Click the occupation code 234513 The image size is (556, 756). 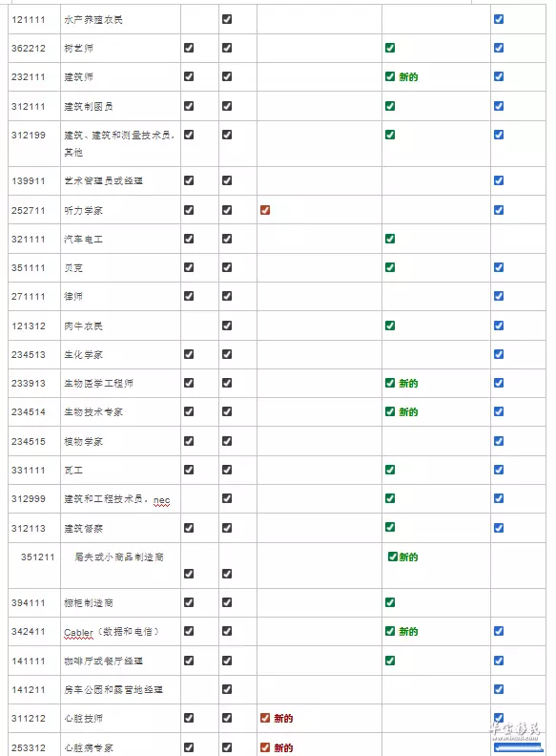(x=29, y=355)
